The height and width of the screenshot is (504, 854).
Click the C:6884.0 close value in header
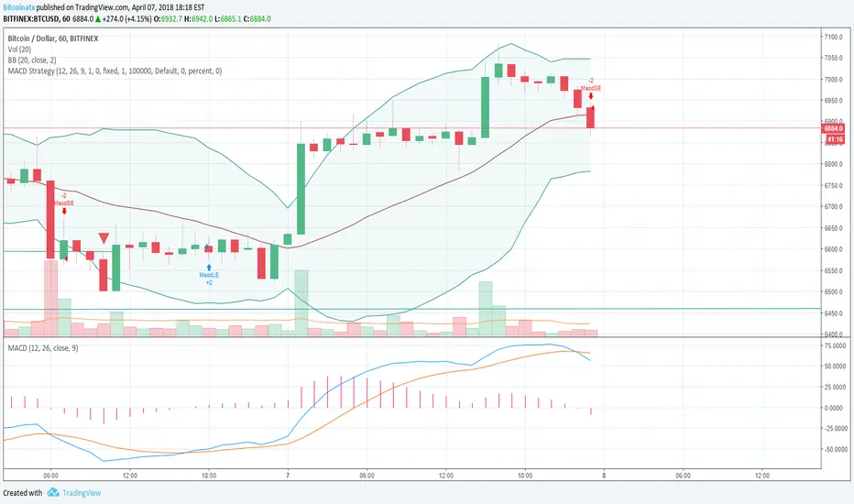pyautogui.click(x=257, y=18)
